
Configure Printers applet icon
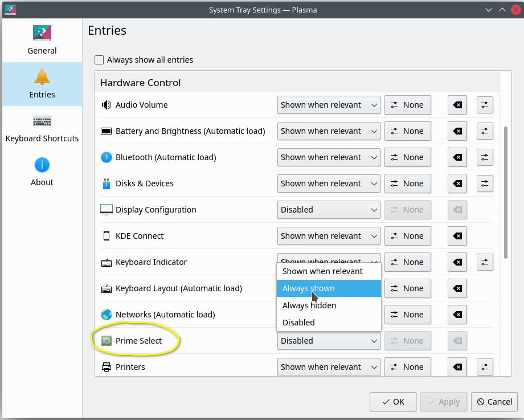pos(485,367)
